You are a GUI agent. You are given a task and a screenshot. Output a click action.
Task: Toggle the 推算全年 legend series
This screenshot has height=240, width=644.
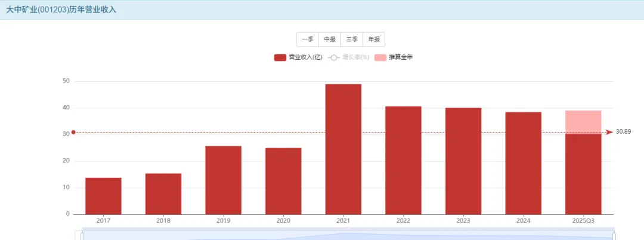coord(394,57)
